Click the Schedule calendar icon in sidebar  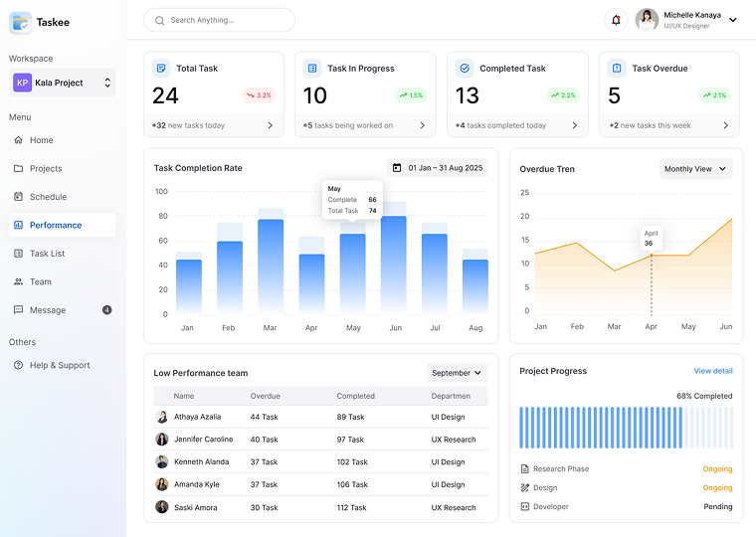pos(18,196)
